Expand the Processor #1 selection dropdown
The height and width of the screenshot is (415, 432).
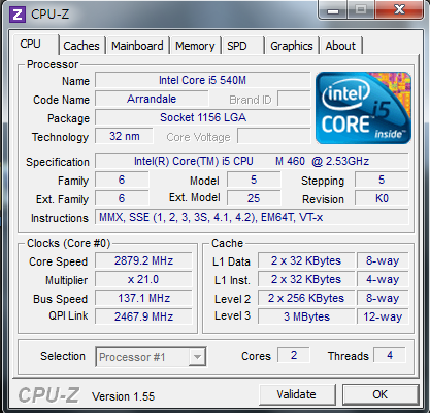pyautogui.click(x=197, y=357)
